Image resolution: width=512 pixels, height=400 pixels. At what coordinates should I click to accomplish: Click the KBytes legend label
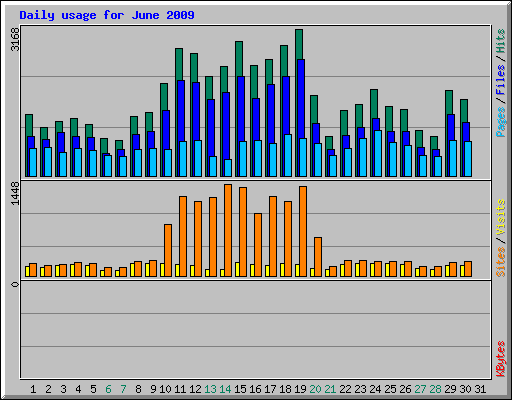pos(500,359)
